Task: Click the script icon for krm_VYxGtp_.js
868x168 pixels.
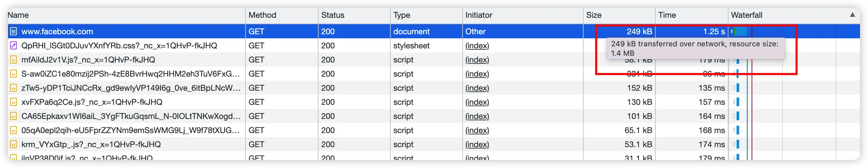Action: pos(13,144)
